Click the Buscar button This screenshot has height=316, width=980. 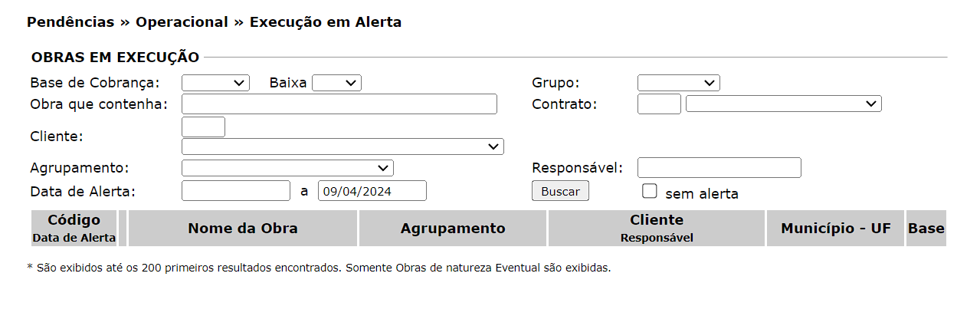pyautogui.click(x=560, y=191)
